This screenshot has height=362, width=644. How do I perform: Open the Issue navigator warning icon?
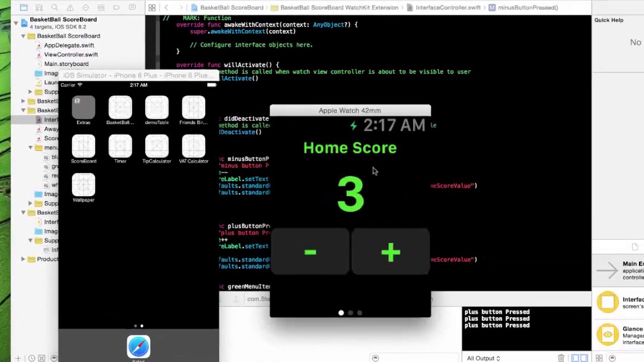pos(70,8)
